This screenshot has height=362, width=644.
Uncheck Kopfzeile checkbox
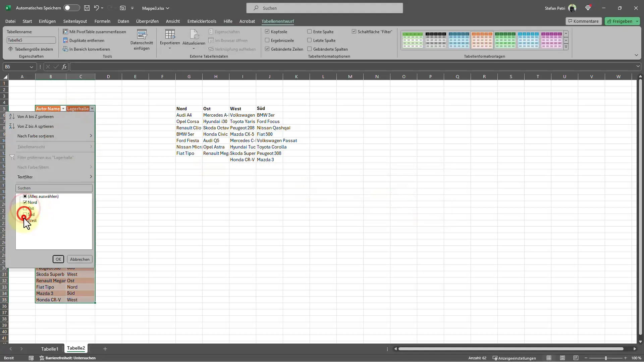267,32
